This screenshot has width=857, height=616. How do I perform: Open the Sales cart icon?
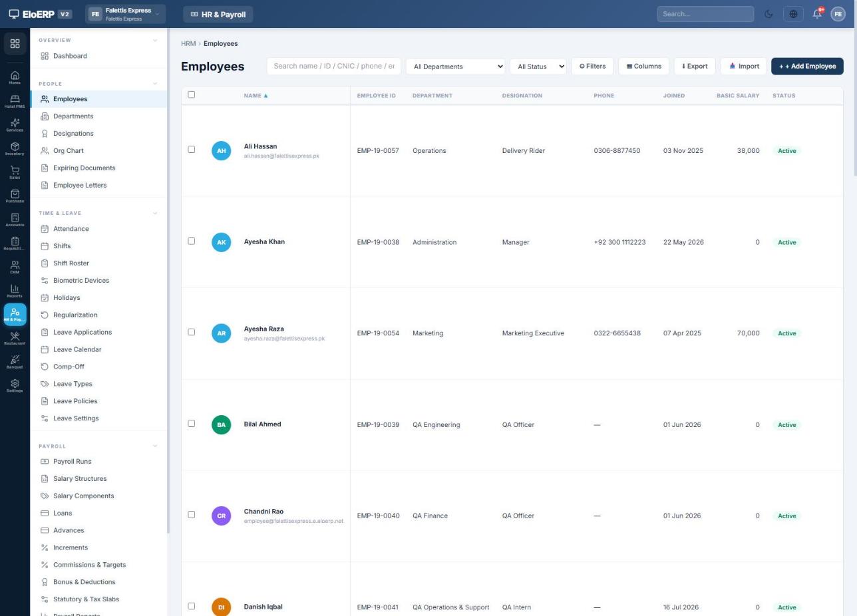pyautogui.click(x=15, y=172)
